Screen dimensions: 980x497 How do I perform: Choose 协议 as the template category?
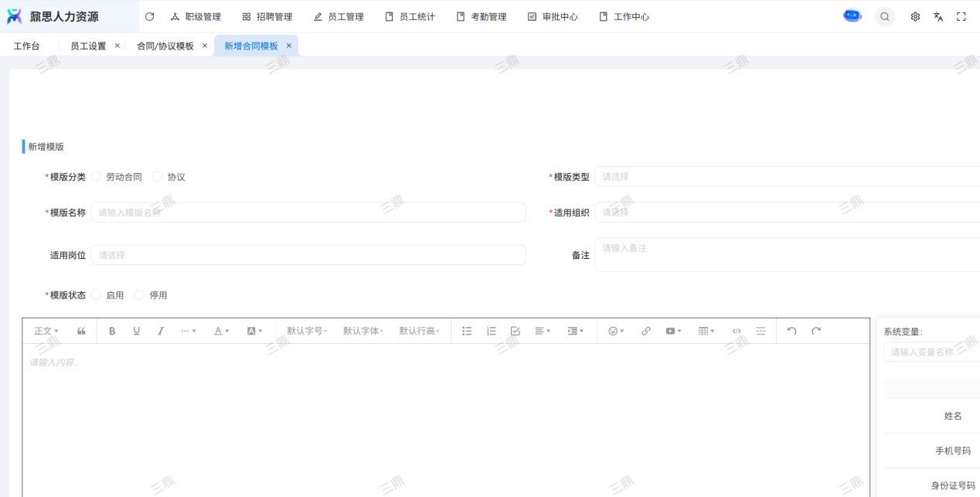click(158, 177)
